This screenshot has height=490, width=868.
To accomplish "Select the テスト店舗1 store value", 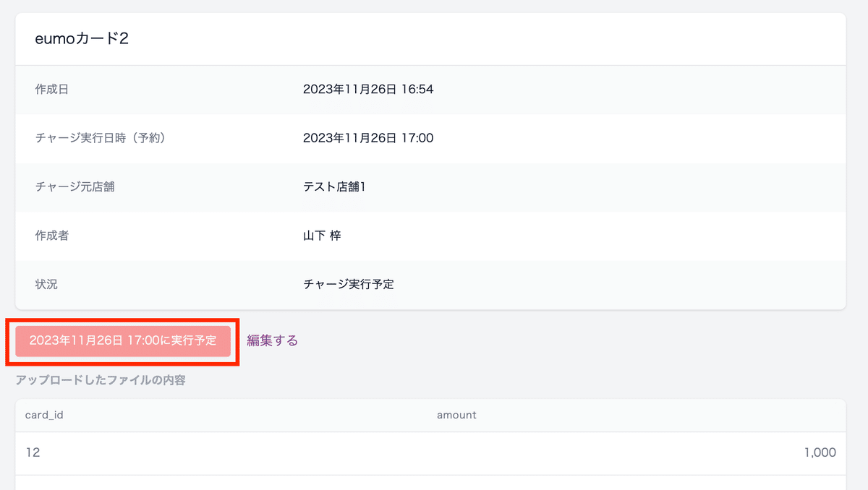I will pyautogui.click(x=334, y=187).
